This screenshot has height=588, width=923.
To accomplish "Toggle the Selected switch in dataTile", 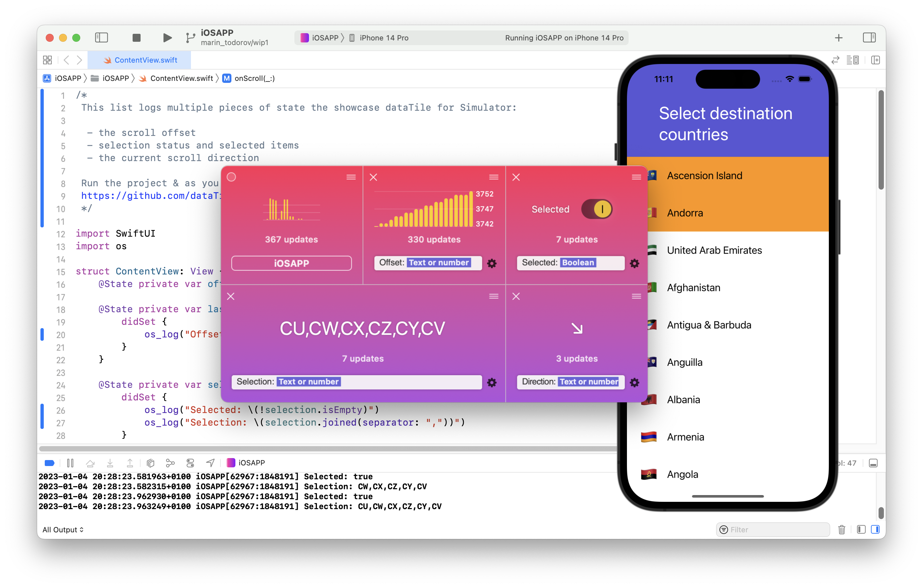I will click(596, 209).
